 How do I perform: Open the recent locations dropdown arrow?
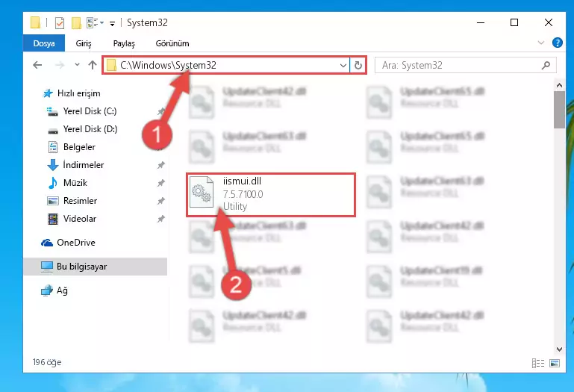77,65
